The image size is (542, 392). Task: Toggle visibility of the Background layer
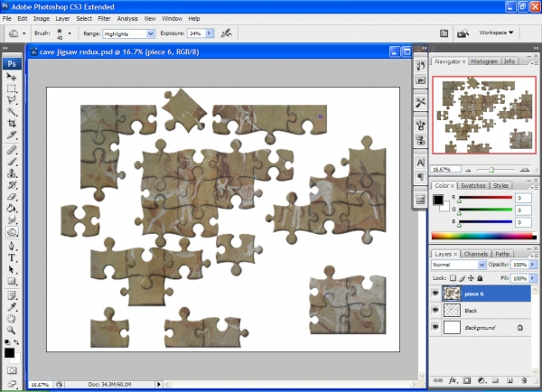coord(435,327)
